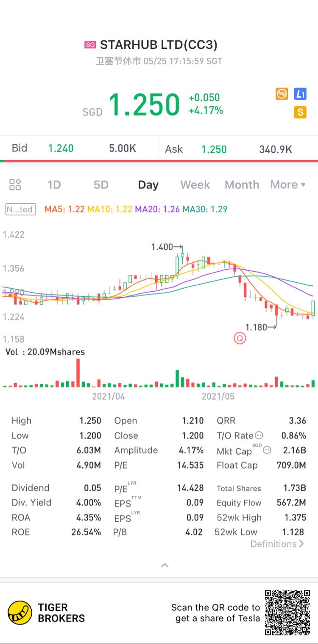Open Mkt Cap info icon

[267, 450]
